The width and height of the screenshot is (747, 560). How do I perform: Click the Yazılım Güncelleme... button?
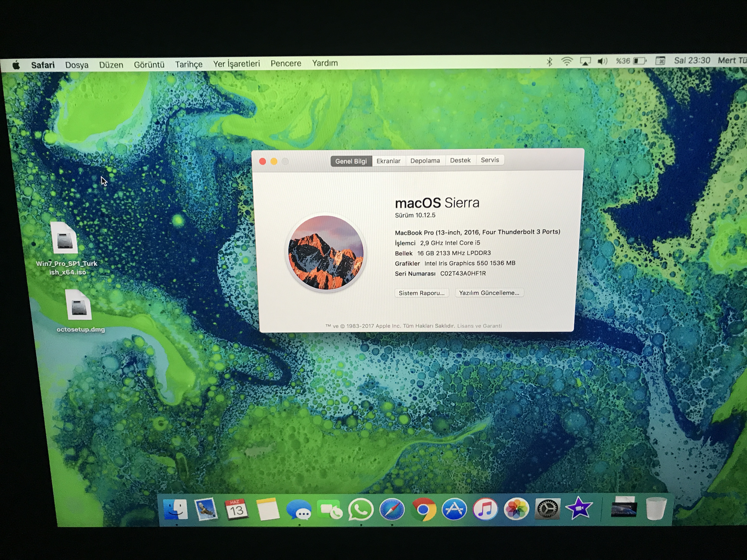pos(489,293)
